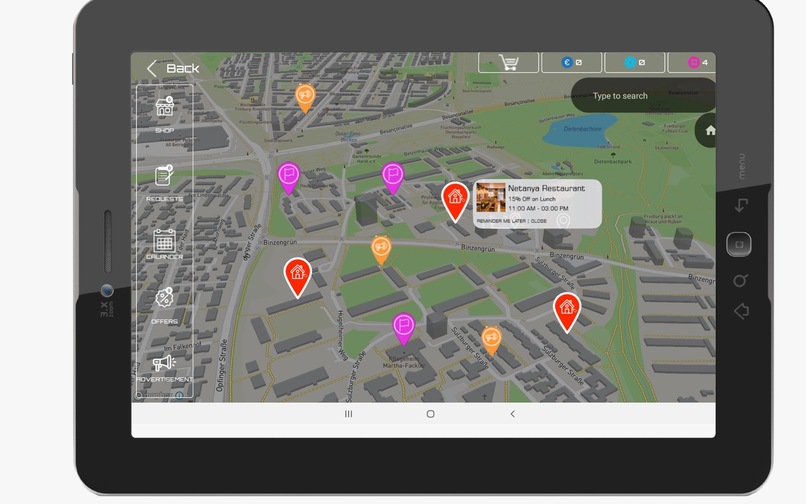Click the Netanya Restaurant title

[x=546, y=188]
